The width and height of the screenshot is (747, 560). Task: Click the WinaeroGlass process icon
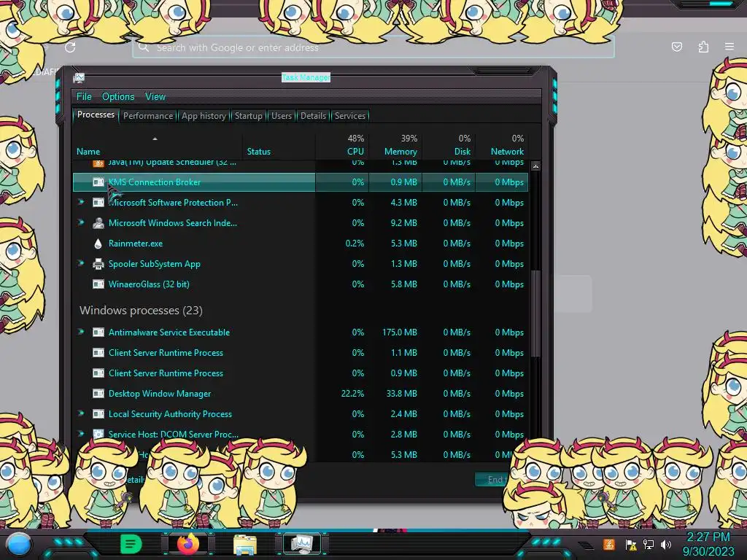click(x=98, y=284)
